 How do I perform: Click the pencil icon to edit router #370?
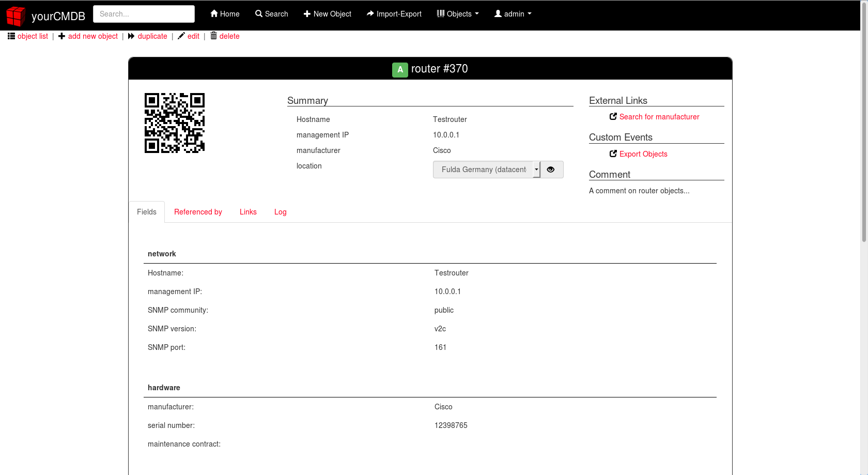[181, 36]
